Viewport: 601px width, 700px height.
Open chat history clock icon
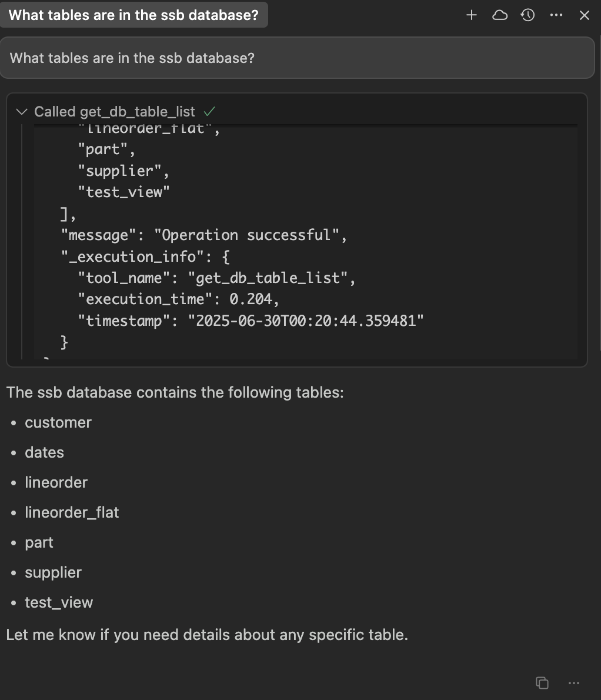point(528,15)
